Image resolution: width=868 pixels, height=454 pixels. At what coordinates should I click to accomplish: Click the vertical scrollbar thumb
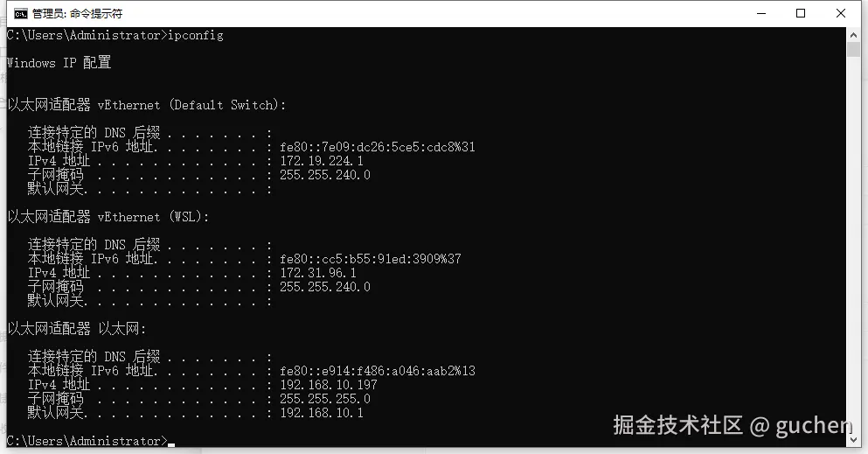point(854,49)
